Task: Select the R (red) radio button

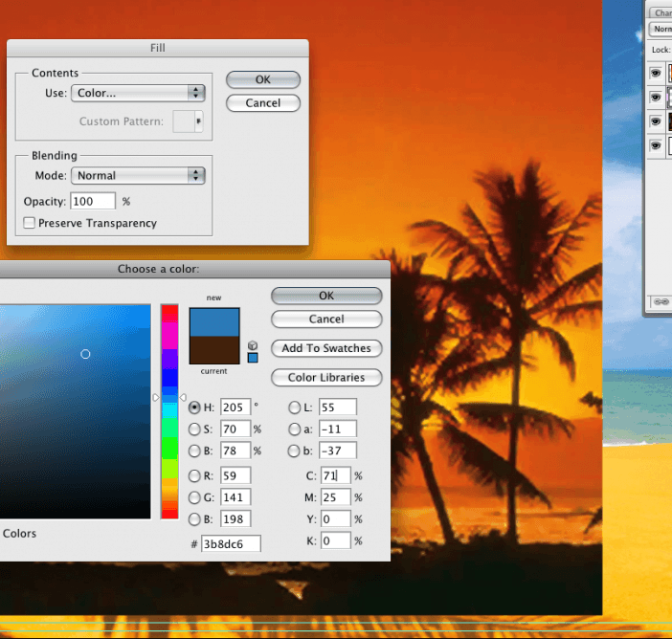Action: tap(195, 475)
